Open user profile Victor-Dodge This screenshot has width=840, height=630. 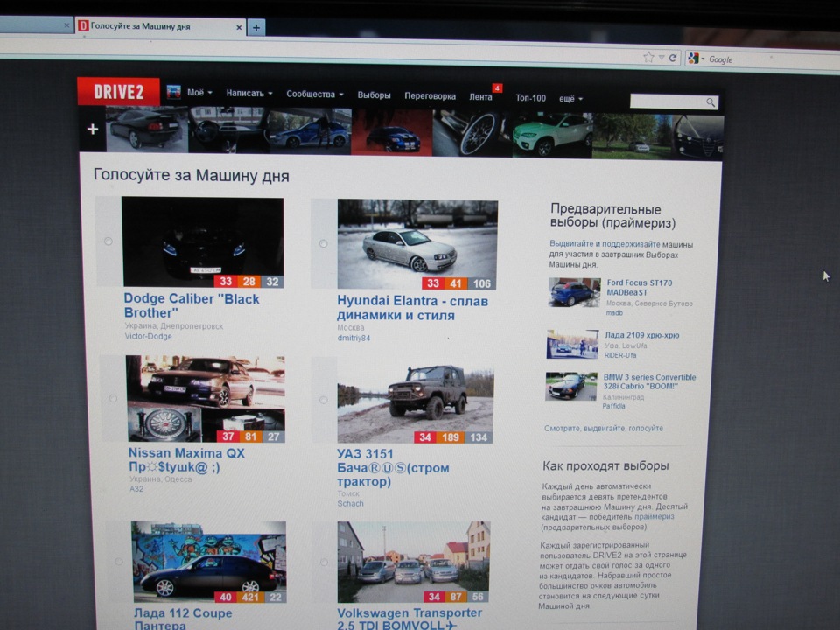(x=149, y=336)
